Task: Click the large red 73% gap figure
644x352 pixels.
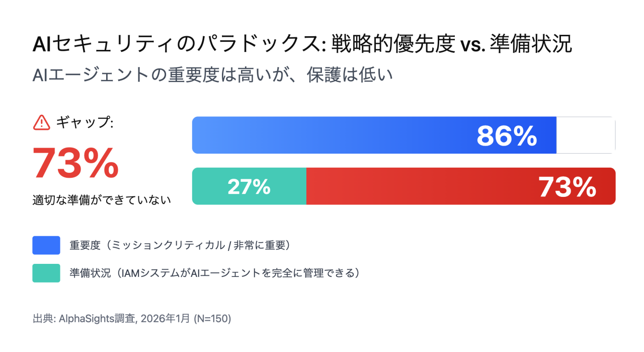Action: pyautogui.click(x=76, y=163)
